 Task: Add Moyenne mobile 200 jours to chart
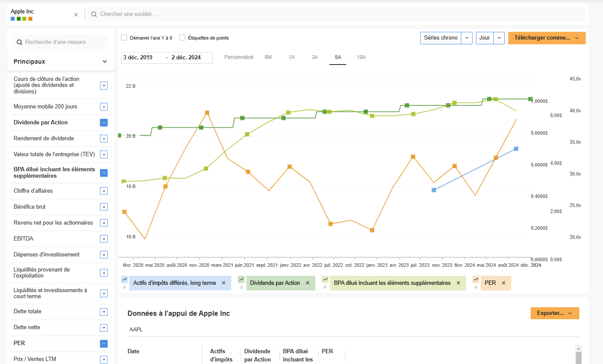[104, 107]
